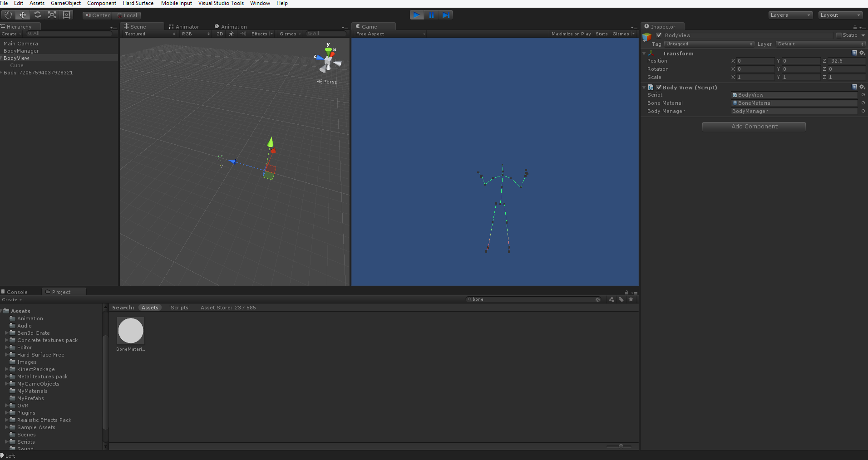Viewport: 868px width, 460px height.
Task: Toggle scene audio speaker icon
Action: coord(243,34)
